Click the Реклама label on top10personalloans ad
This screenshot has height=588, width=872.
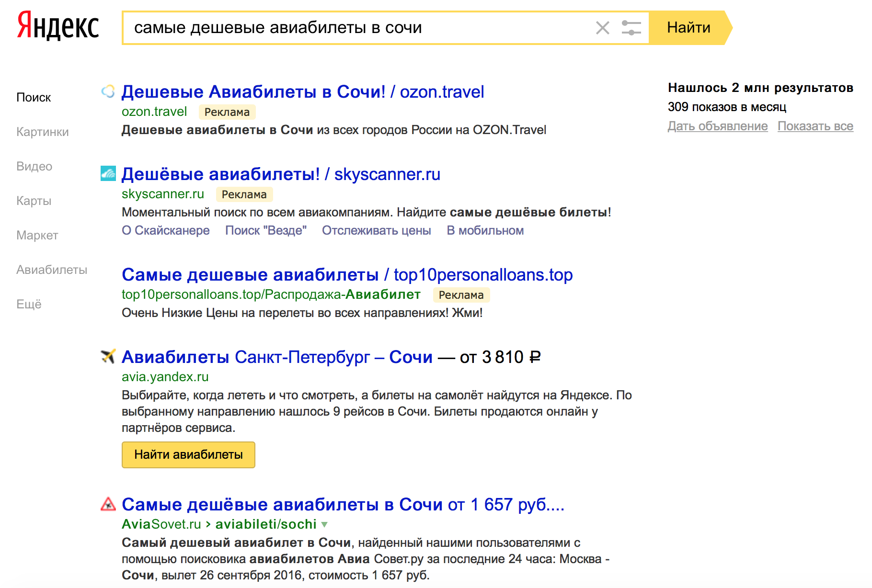[x=461, y=295]
